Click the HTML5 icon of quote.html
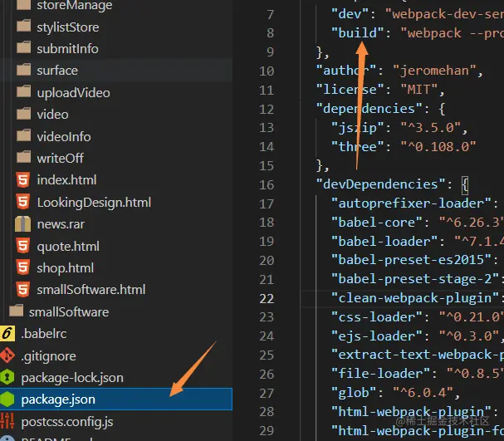Viewport: 504px width, 441px height. pyautogui.click(x=22, y=246)
